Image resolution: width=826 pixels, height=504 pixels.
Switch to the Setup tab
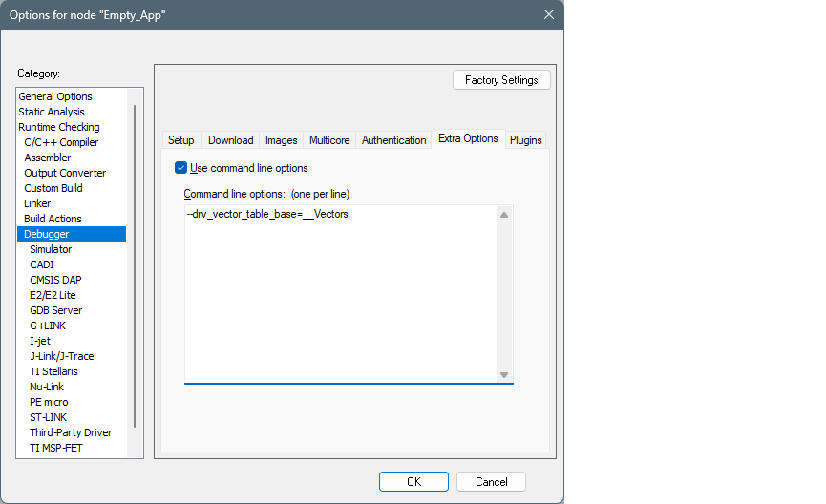click(181, 140)
